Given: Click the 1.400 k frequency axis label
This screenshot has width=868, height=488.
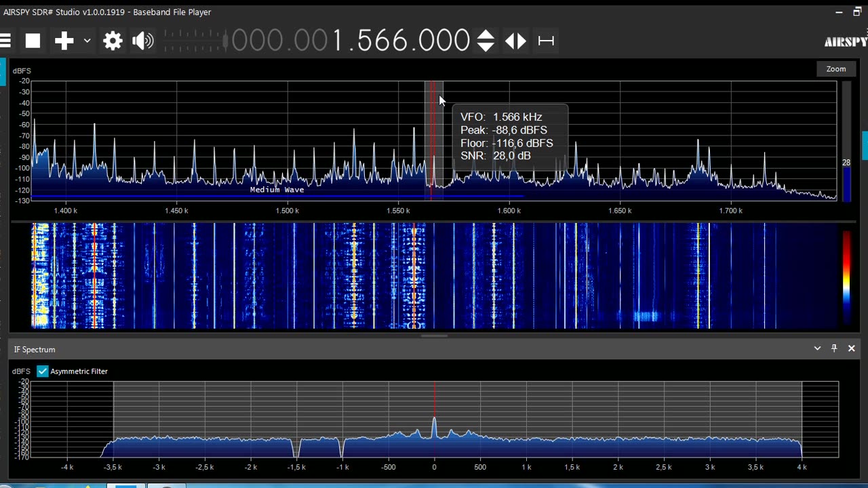Looking at the screenshot, I should [x=66, y=211].
